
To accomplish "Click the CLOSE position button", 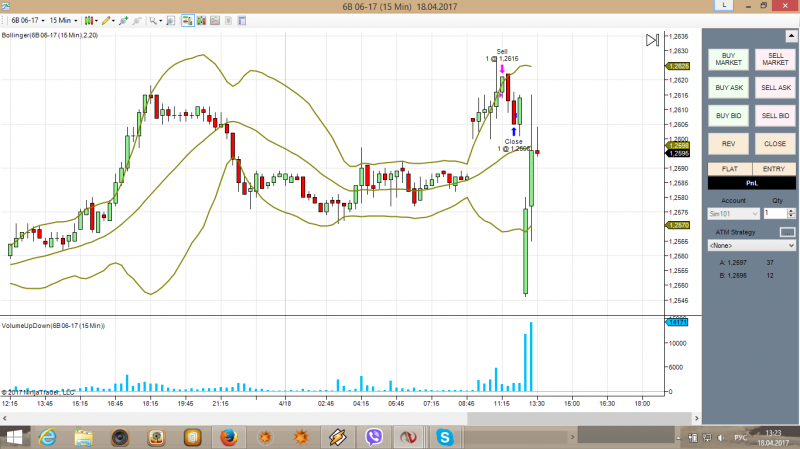I will coord(775,144).
